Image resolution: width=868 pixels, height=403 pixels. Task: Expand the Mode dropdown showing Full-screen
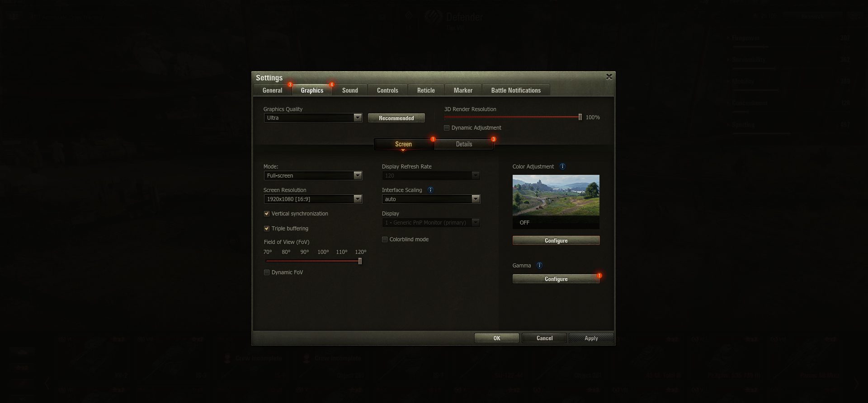(313, 176)
